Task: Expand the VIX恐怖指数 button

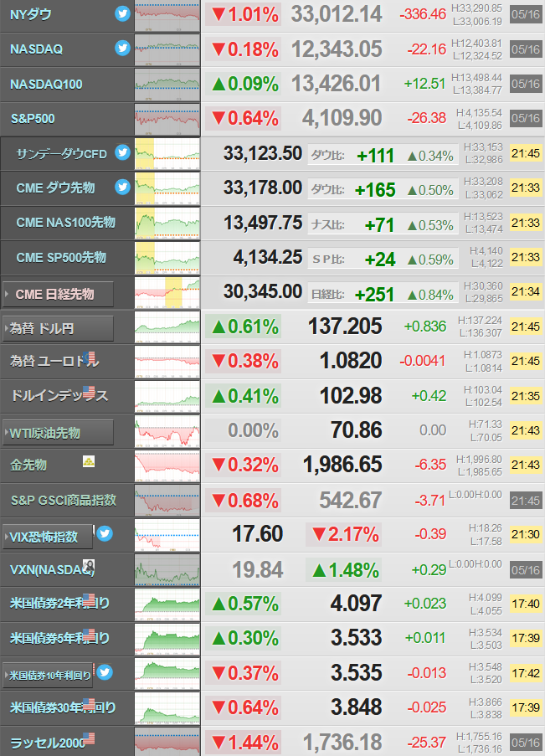Action: coord(48,537)
